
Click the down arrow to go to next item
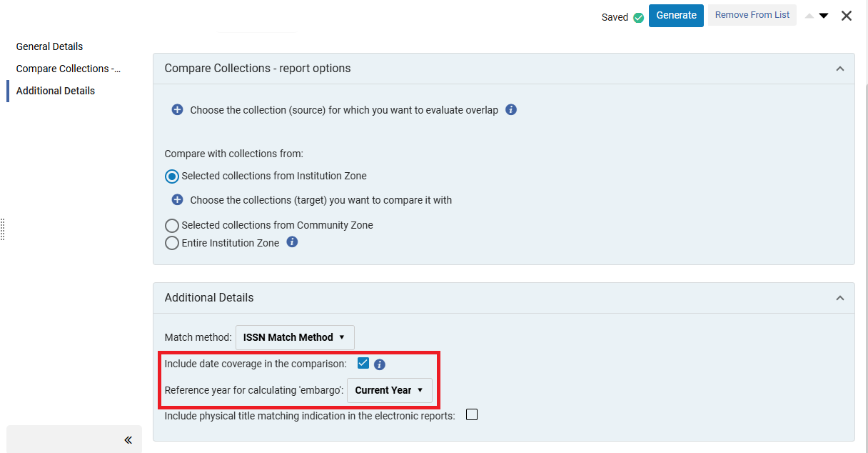click(824, 16)
